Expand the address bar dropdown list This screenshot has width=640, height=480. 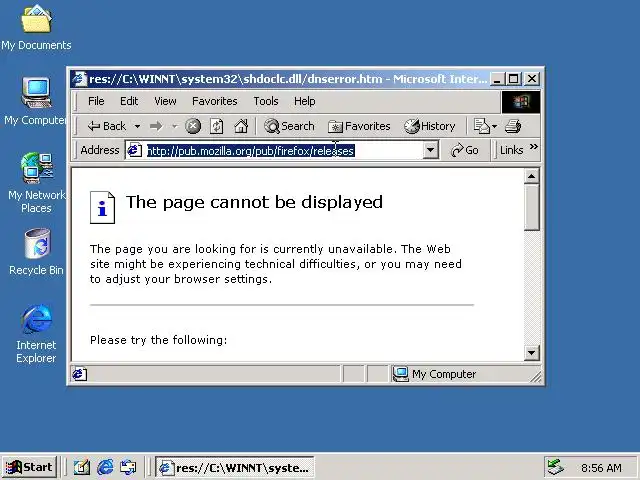[x=430, y=150]
